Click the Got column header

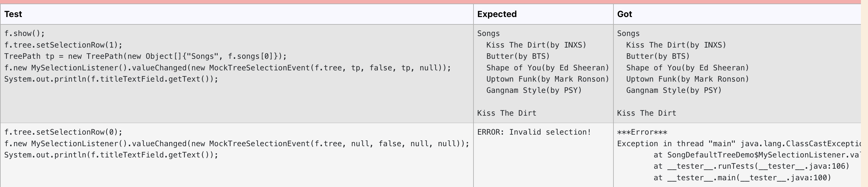624,14
